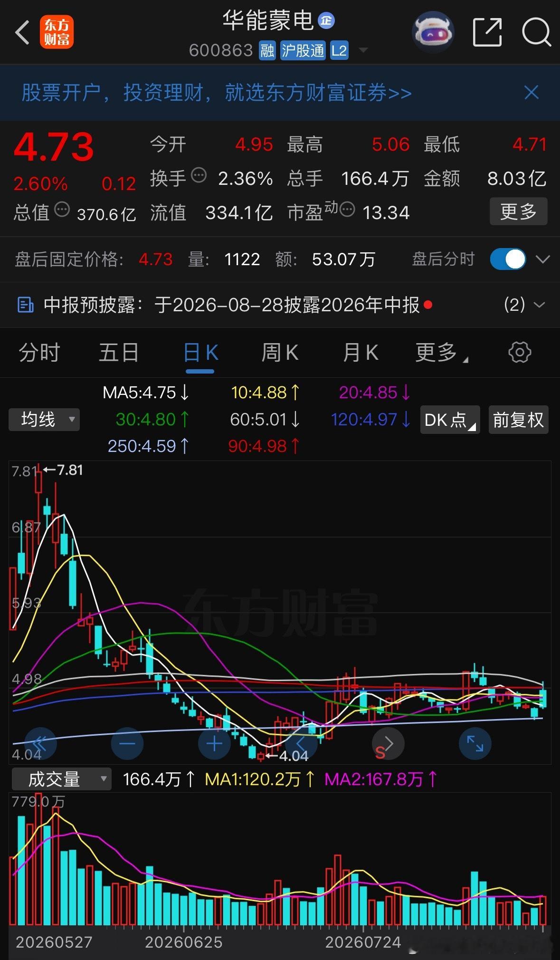Select the 日K tab

tap(200, 354)
